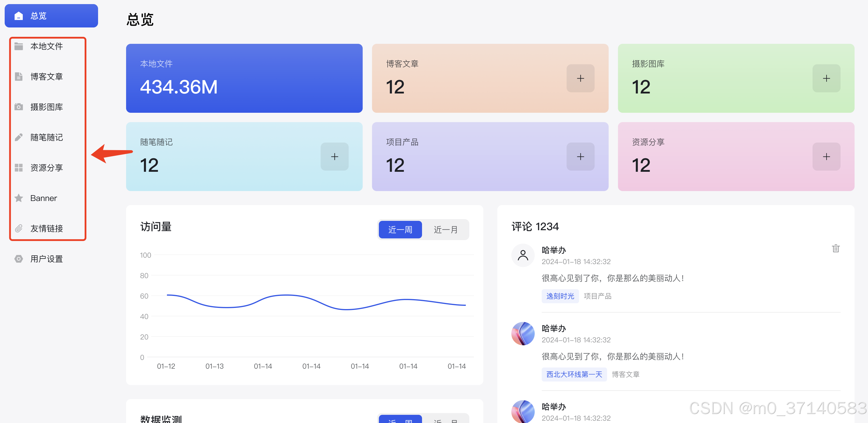Click the second commenter's avatar
868x423 pixels.
[x=523, y=333]
